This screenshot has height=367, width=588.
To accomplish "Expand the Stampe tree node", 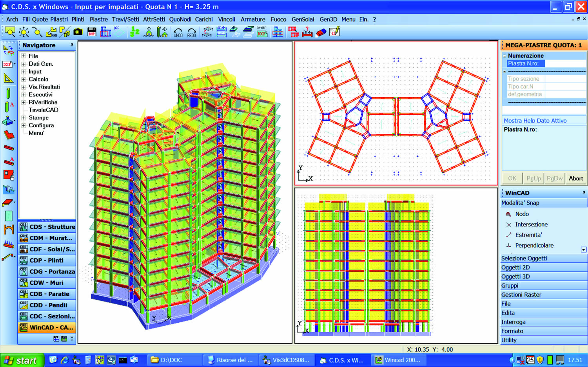I will coord(24,118).
